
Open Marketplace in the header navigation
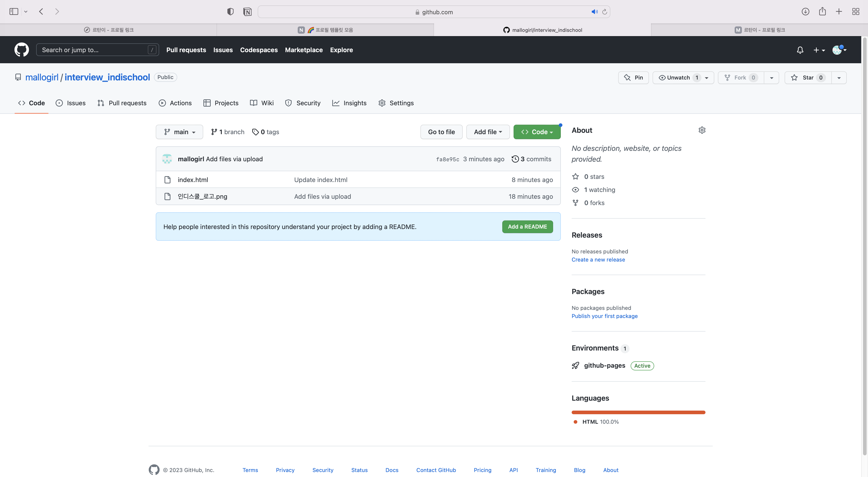pyautogui.click(x=304, y=50)
